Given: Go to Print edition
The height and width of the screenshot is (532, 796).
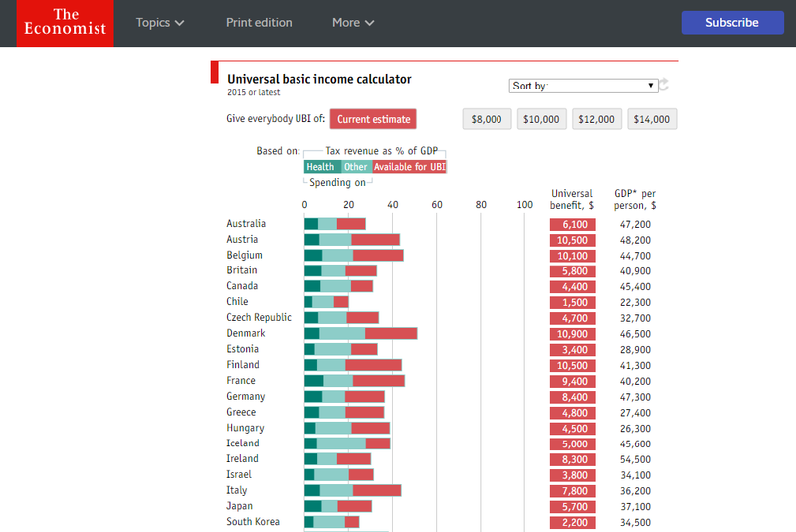Looking at the screenshot, I should tap(259, 23).
